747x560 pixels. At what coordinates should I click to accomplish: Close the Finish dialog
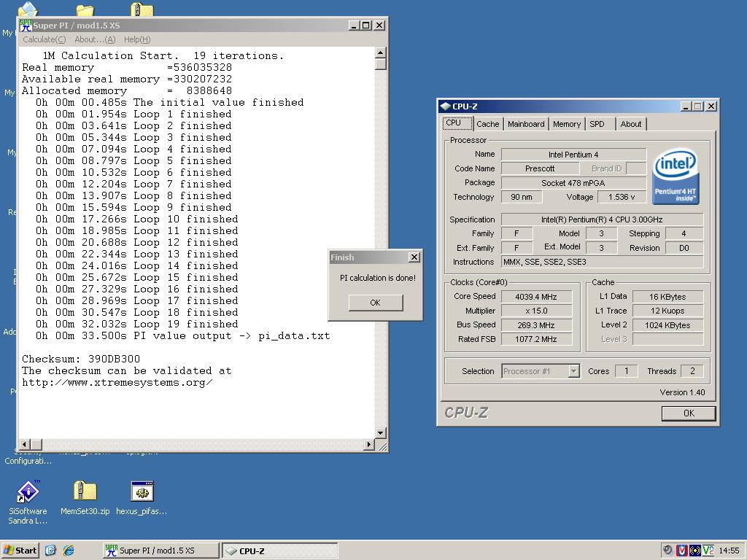(414, 257)
